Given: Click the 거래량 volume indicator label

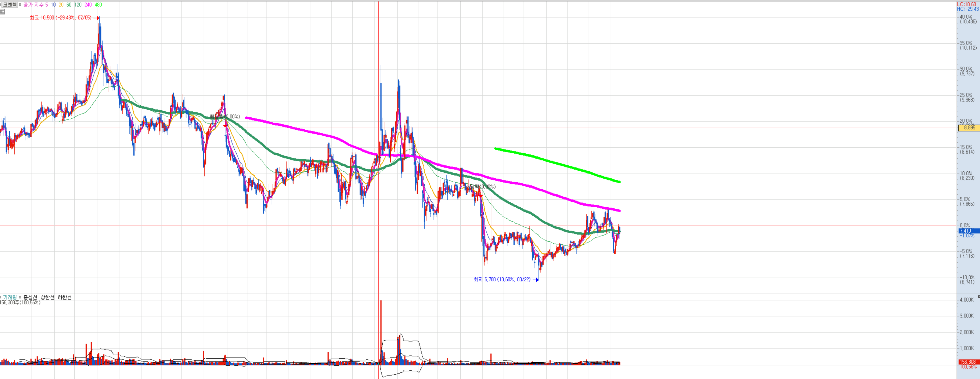Looking at the screenshot, I should click(10, 297).
